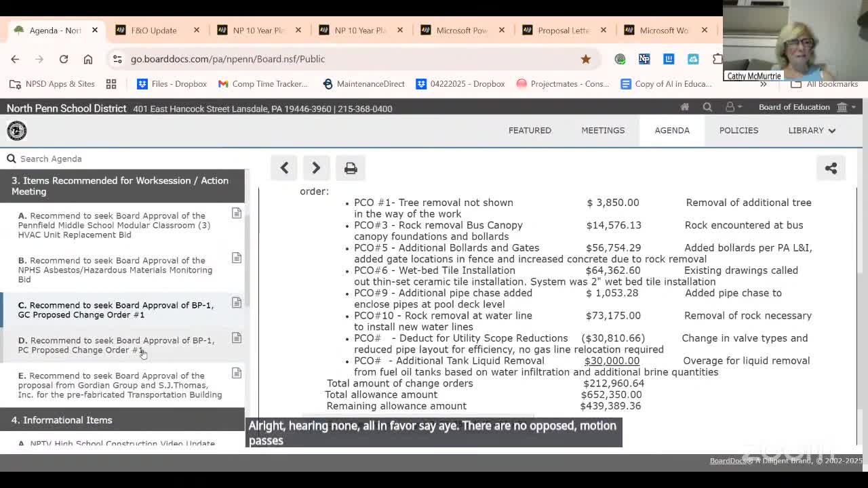Open the user account dropdown
The height and width of the screenshot is (488, 868).
(x=734, y=107)
